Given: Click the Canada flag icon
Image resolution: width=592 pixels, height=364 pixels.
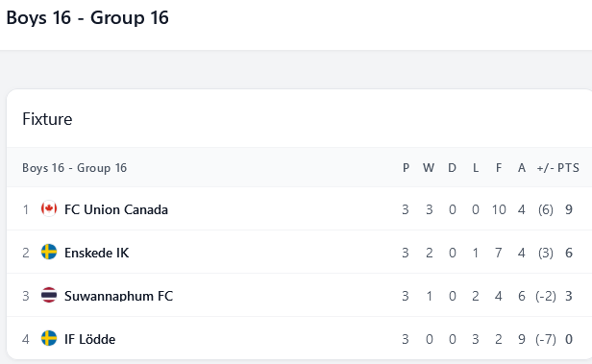Looking at the screenshot, I should 49,208.
